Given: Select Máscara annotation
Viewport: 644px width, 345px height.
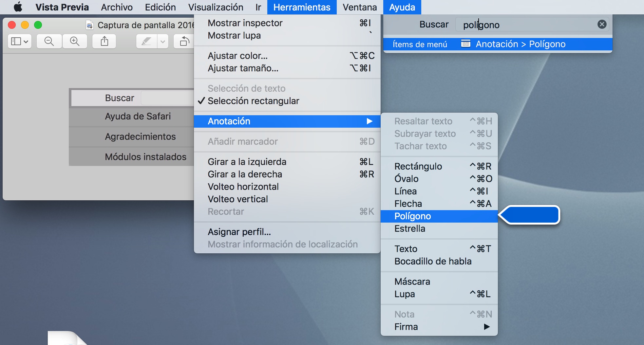Looking at the screenshot, I should tap(439, 281).
